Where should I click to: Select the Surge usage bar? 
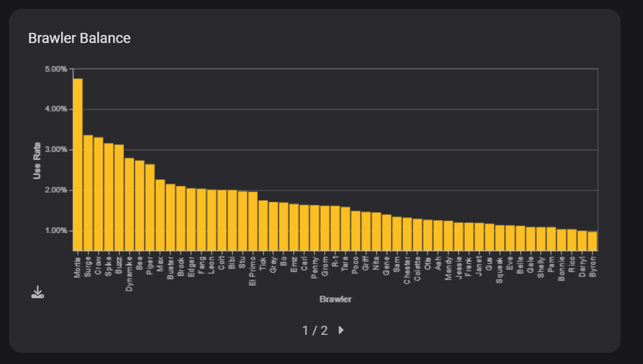point(88,193)
